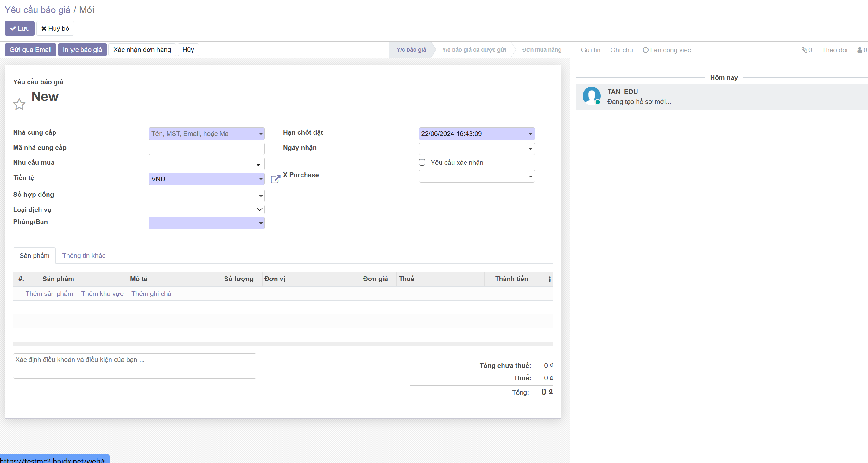This screenshot has height=463, width=868.
Task: Click the Y/c báo giá đã được gửi status stage
Action: [474, 50]
